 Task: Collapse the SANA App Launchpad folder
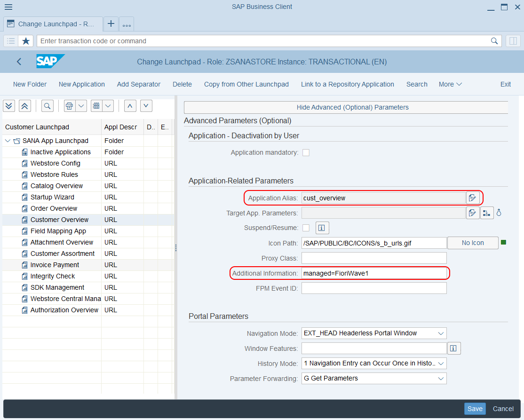(x=8, y=141)
